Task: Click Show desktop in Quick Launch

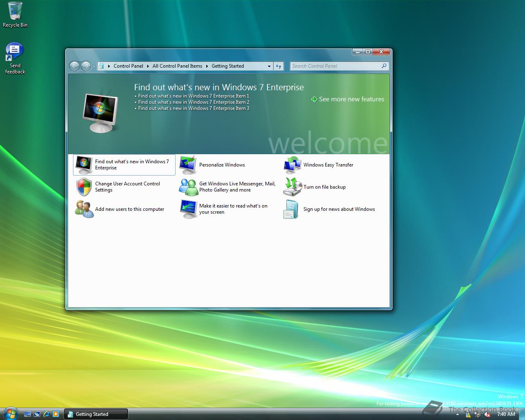Action: click(27, 414)
